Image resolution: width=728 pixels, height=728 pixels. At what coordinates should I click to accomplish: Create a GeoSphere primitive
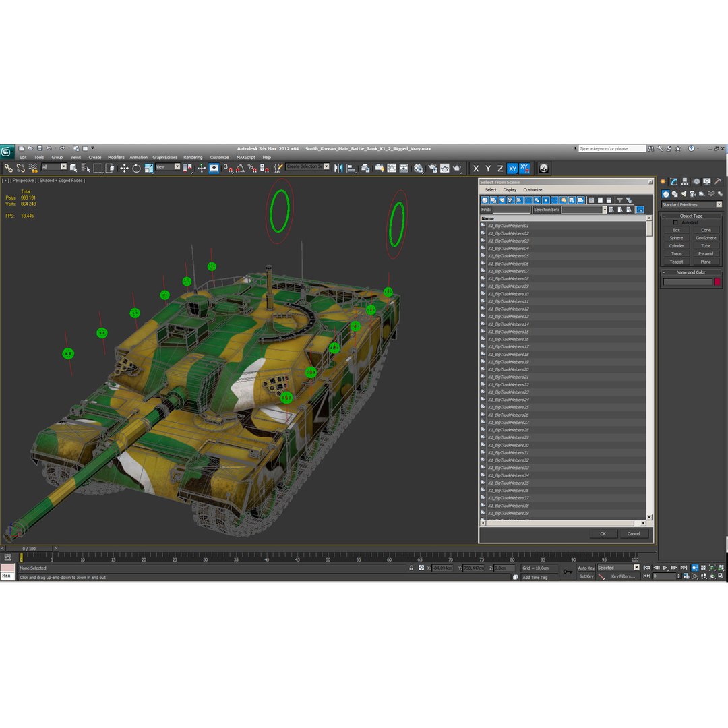tap(706, 238)
